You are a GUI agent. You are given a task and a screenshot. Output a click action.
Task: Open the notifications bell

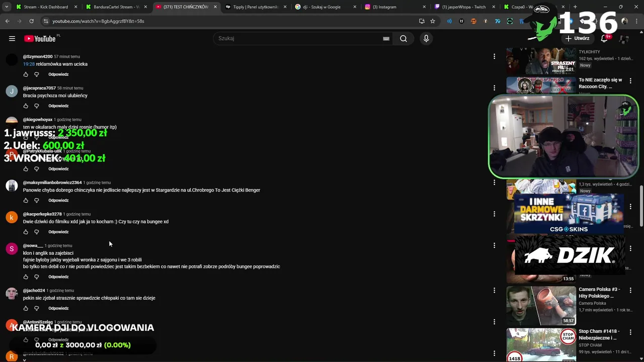[x=604, y=39]
